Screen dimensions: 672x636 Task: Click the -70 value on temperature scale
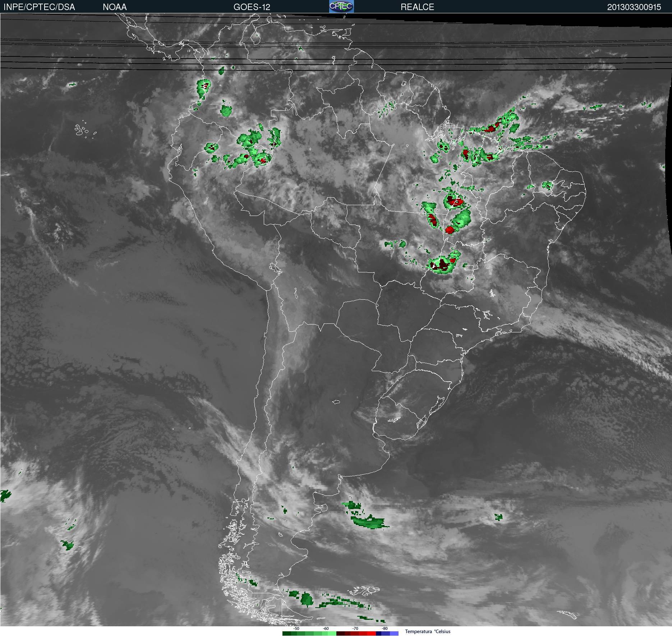[355, 628]
